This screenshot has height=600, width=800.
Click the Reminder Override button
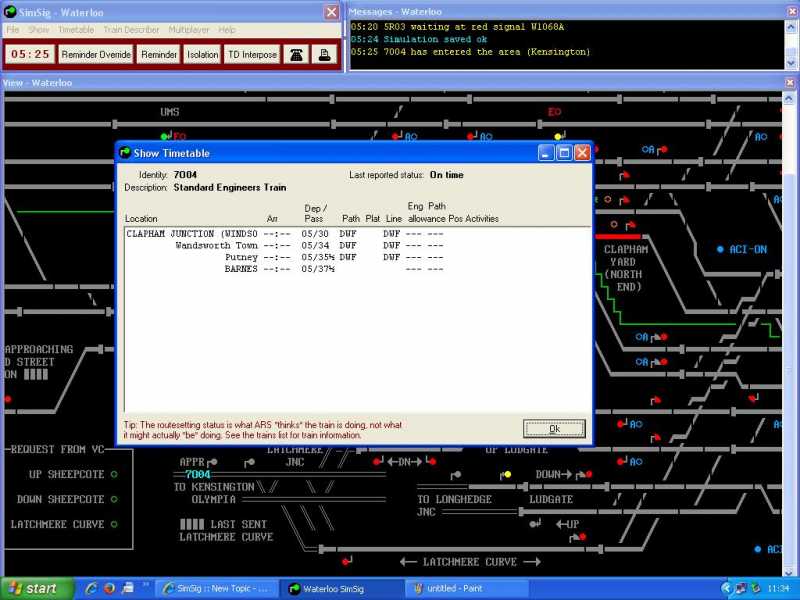click(x=96, y=55)
